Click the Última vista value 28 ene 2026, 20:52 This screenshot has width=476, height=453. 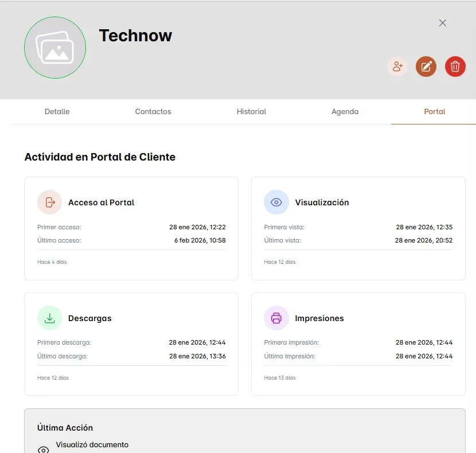click(x=423, y=240)
